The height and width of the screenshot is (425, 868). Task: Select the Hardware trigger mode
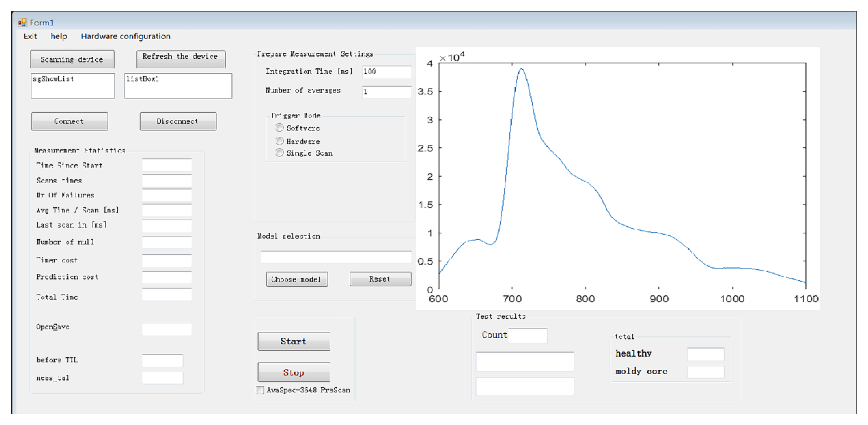point(279,141)
